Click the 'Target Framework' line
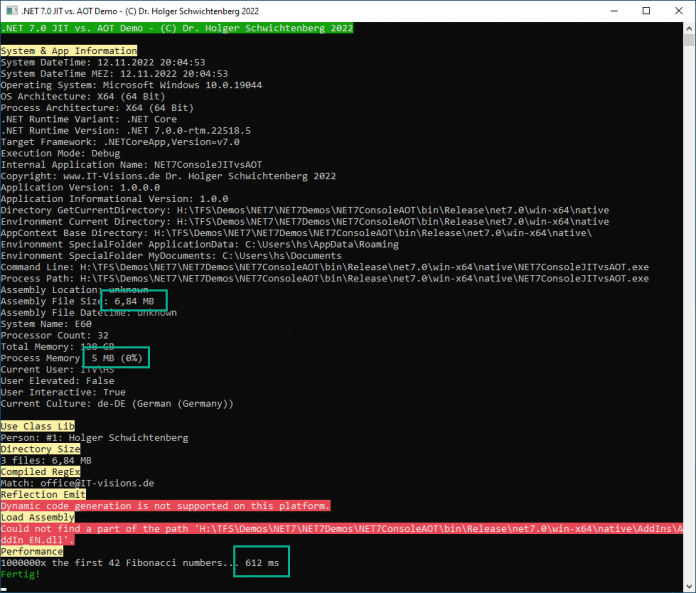Screen dimensions: 696x593 coord(120,142)
